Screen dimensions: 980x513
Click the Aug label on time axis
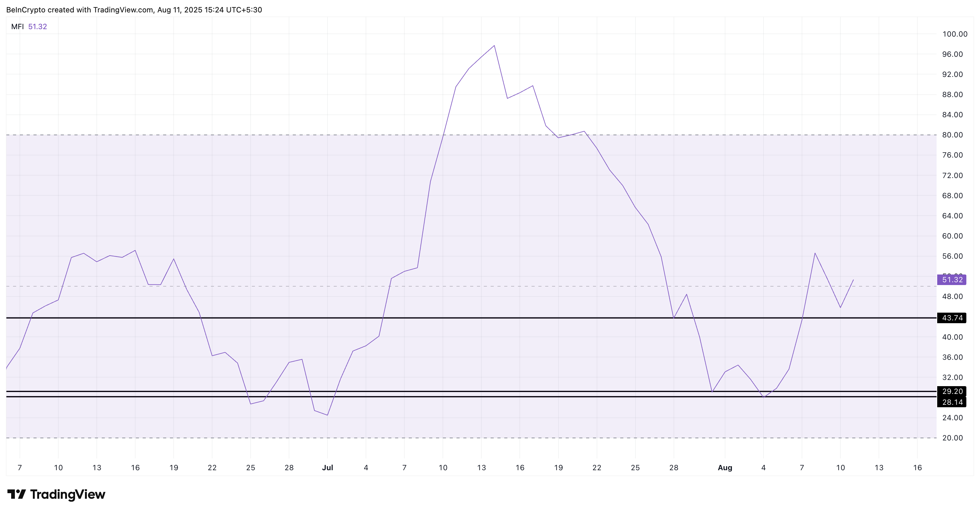pyautogui.click(x=725, y=468)
